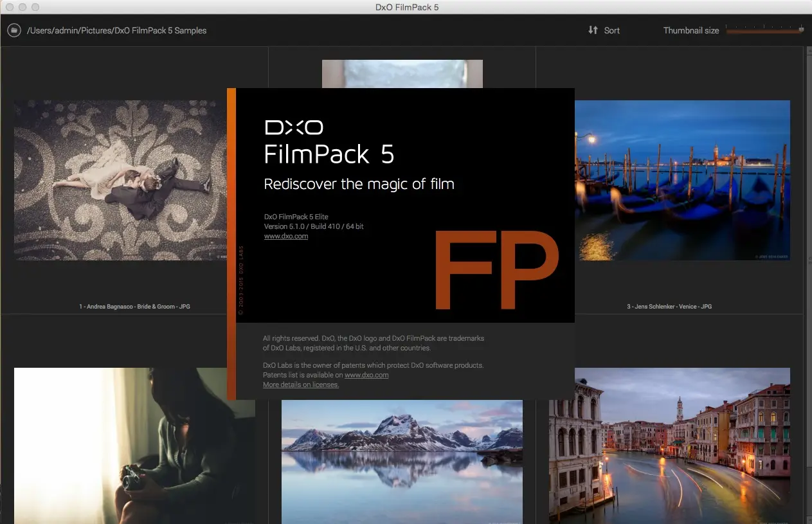Open the folder browser icon beside the path
812x524 pixels.
[x=14, y=30]
